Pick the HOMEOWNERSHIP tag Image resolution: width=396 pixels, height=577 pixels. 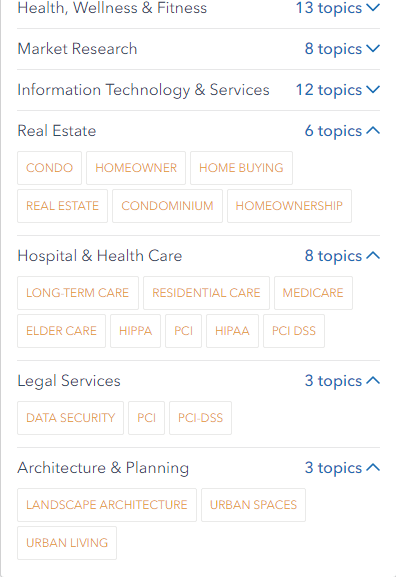point(289,206)
